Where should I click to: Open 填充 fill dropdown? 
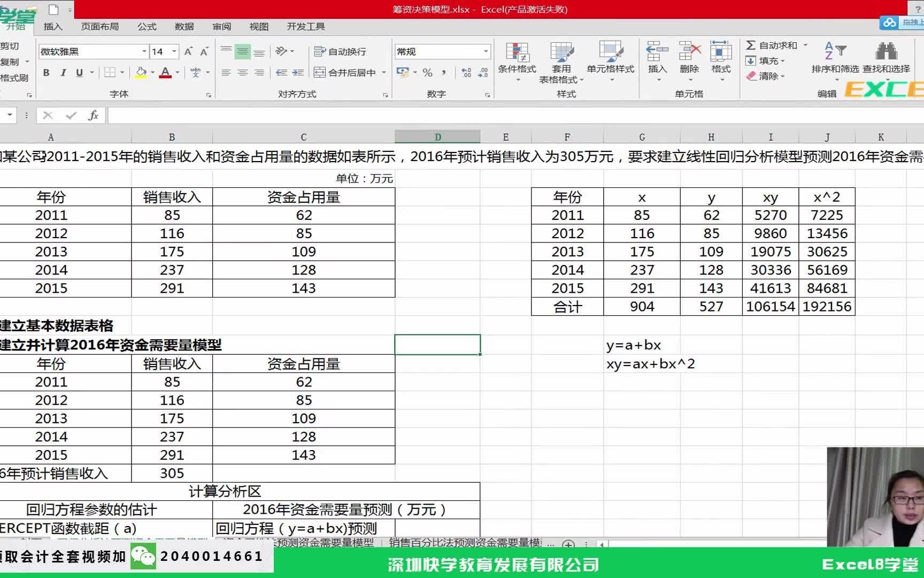point(765,61)
